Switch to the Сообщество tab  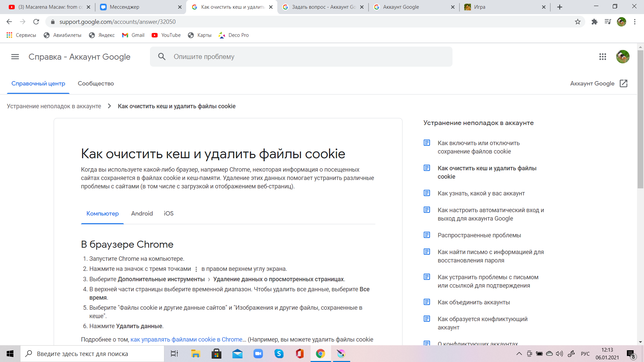tap(96, 83)
